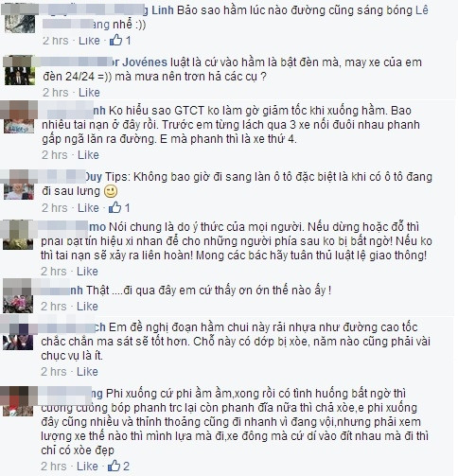The width and height of the screenshot is (458, 476).
Task: Click '2 hrs' timestamp on first comment
Action: click(56, 41)
